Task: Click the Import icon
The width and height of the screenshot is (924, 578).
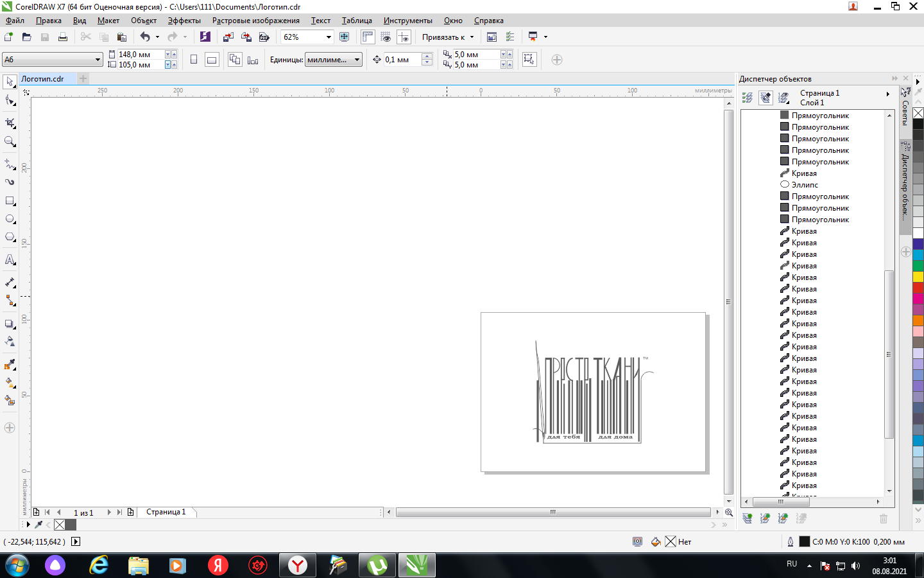Action: click(x=228, y=37)
